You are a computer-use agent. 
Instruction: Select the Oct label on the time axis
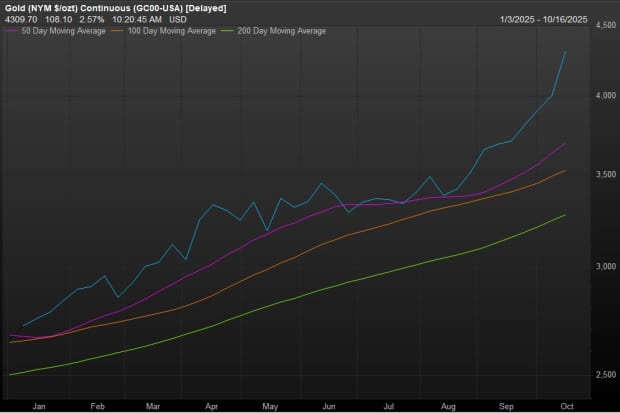tap(567, 406)
